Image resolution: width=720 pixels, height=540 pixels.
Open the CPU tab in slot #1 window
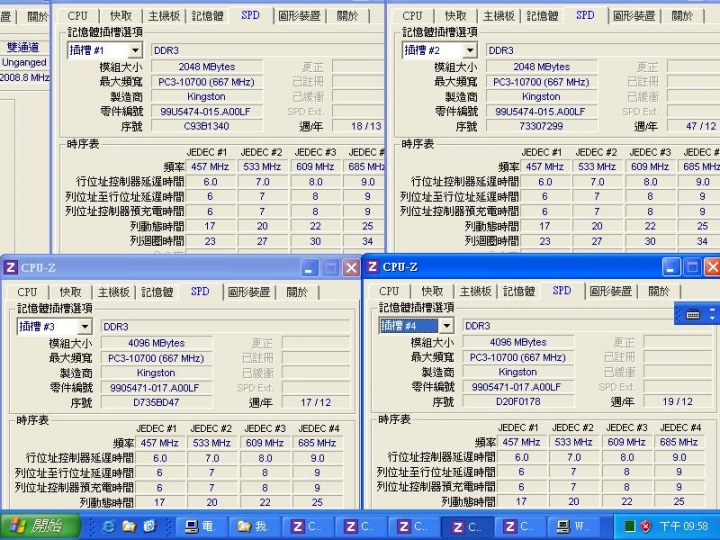coord(77,16)
